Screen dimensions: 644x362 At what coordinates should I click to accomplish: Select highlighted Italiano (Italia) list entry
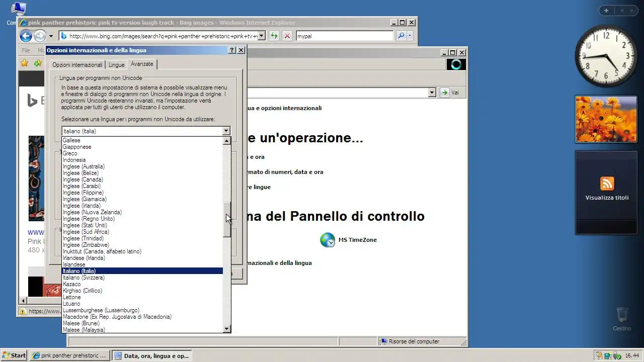point(142,271)
